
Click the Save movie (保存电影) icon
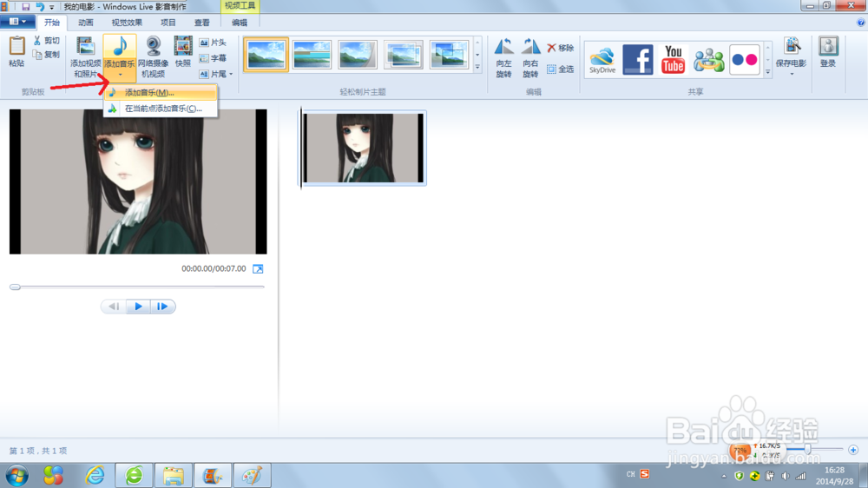[792, 47]
